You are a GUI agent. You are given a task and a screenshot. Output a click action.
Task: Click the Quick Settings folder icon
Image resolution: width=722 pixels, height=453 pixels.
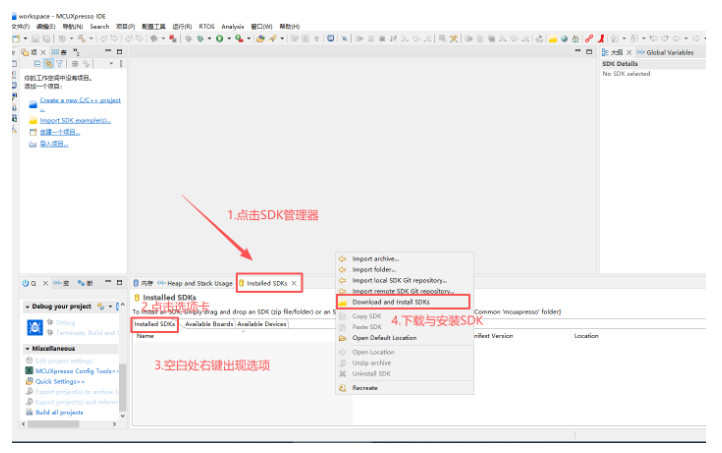(29, 381)
